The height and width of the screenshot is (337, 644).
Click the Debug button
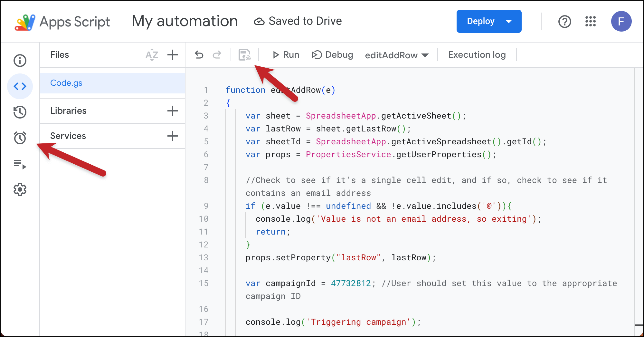coord(333,55)
